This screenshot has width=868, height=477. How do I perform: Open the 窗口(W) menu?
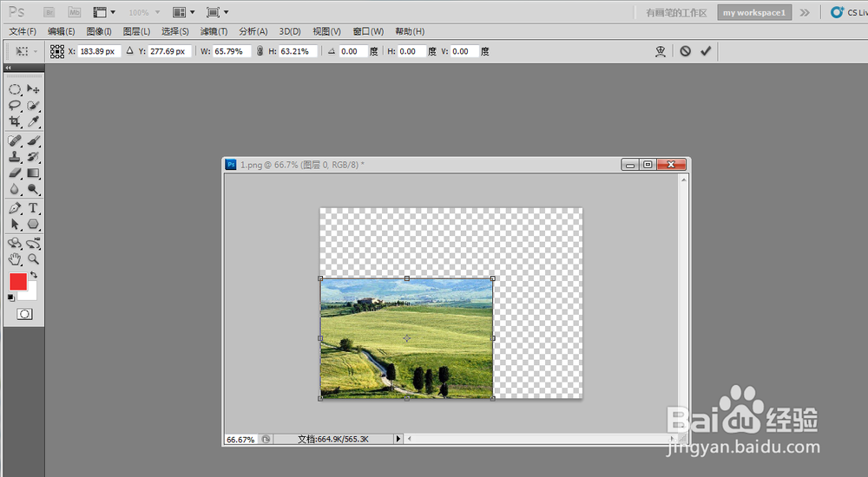[368, 31]
